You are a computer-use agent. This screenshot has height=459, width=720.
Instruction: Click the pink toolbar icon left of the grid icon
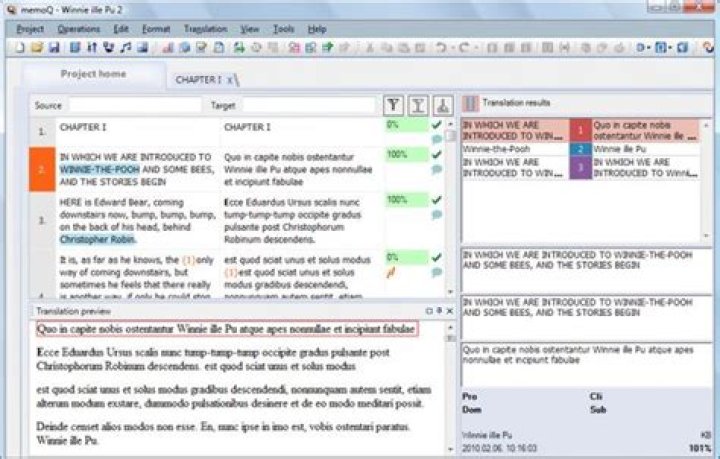[294, 47]
